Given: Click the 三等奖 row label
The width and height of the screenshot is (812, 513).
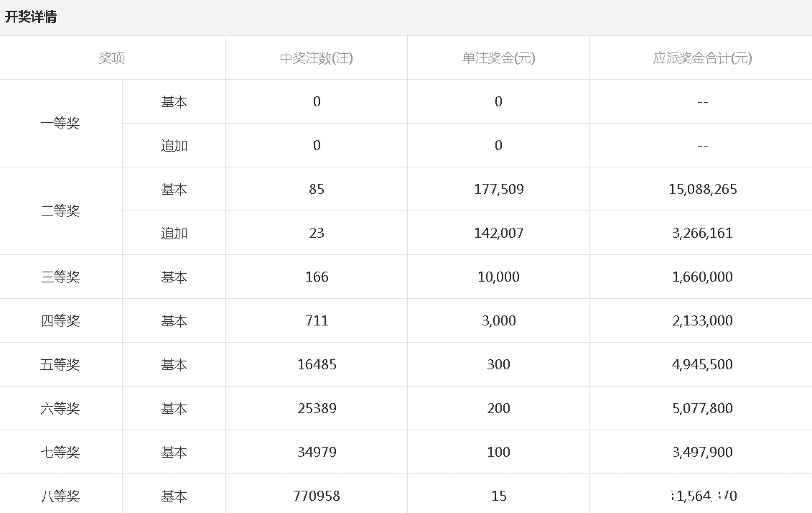Looking at the screenshot, I should point(61,277).
